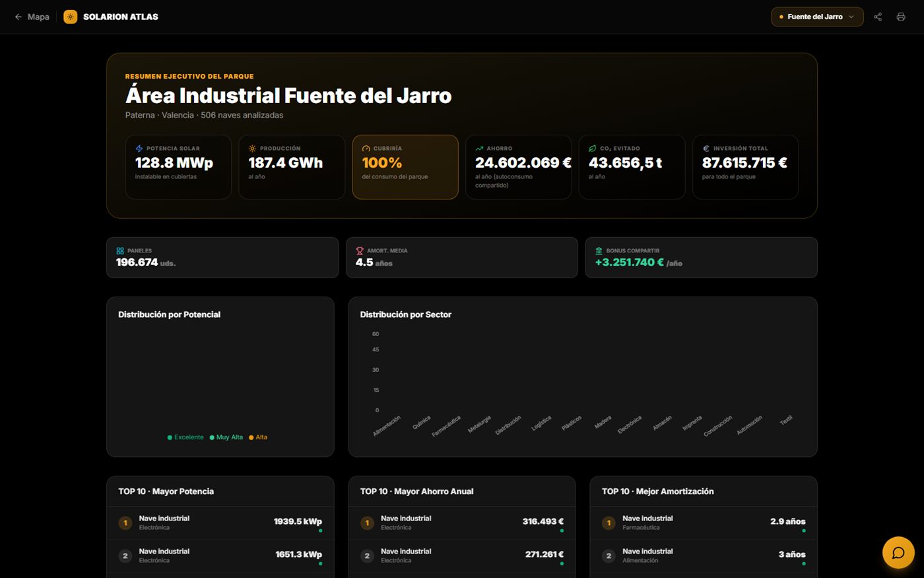Image resolution: width=924 pixels, height=578 pixels.
Task: Toggle the Excelente legend entry
Action: pos(185,437)
